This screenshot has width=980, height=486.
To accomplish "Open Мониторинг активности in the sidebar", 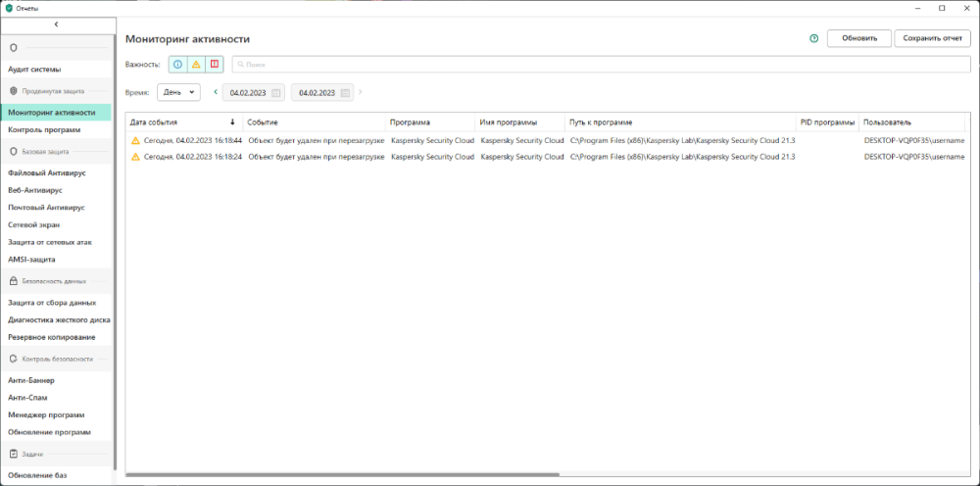I will pos(56,113).
